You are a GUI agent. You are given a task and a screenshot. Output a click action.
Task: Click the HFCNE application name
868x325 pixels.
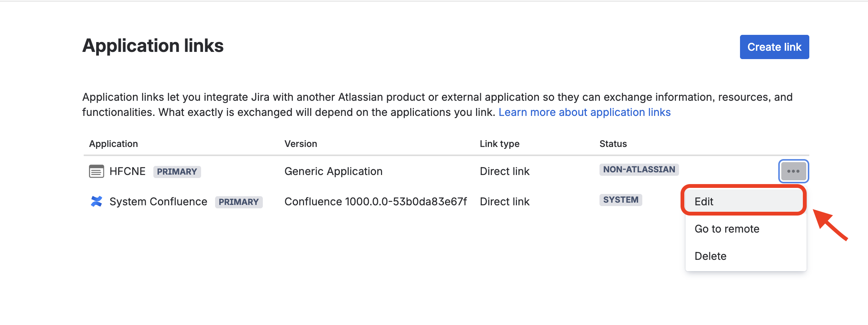(x=127, y=171)
